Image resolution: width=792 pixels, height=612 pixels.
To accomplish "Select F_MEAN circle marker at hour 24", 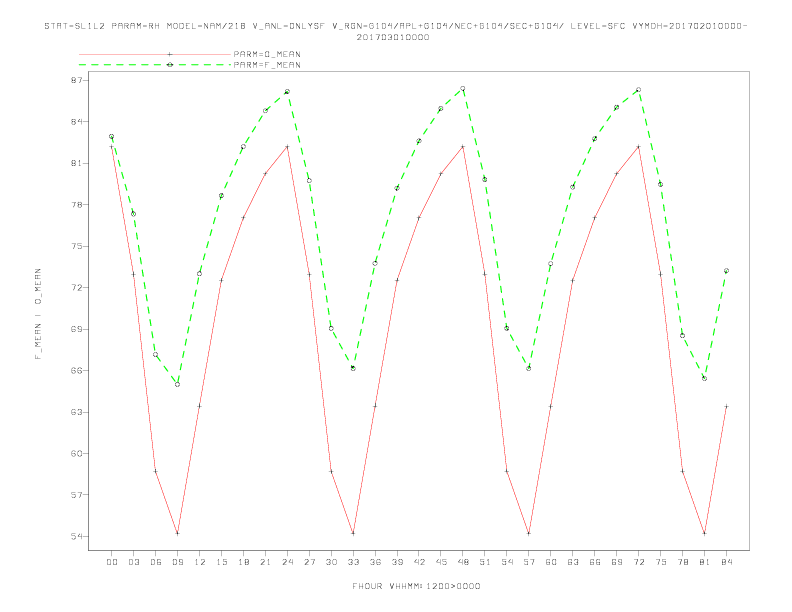I will point(287,92).
